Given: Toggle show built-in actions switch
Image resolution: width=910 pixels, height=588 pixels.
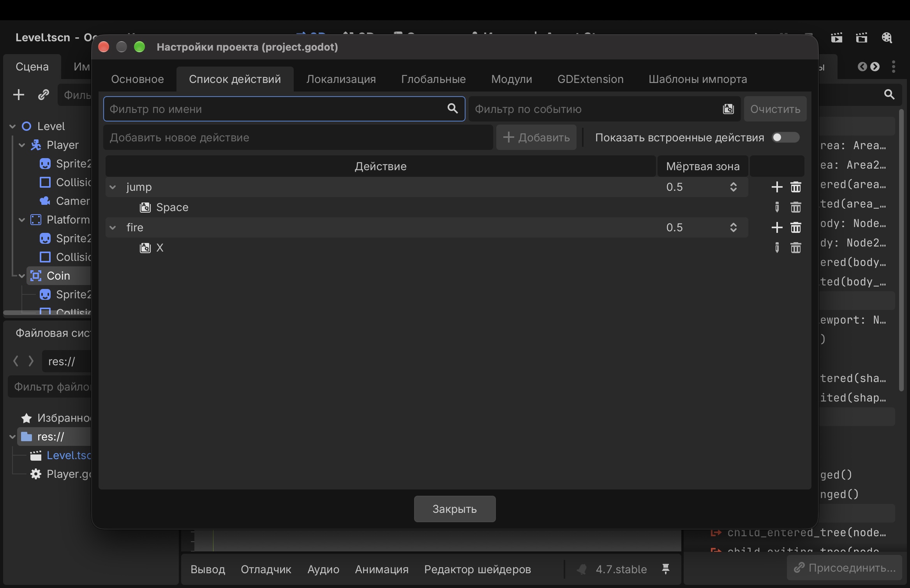Looking at the screenshot, I should pos(785,137).
